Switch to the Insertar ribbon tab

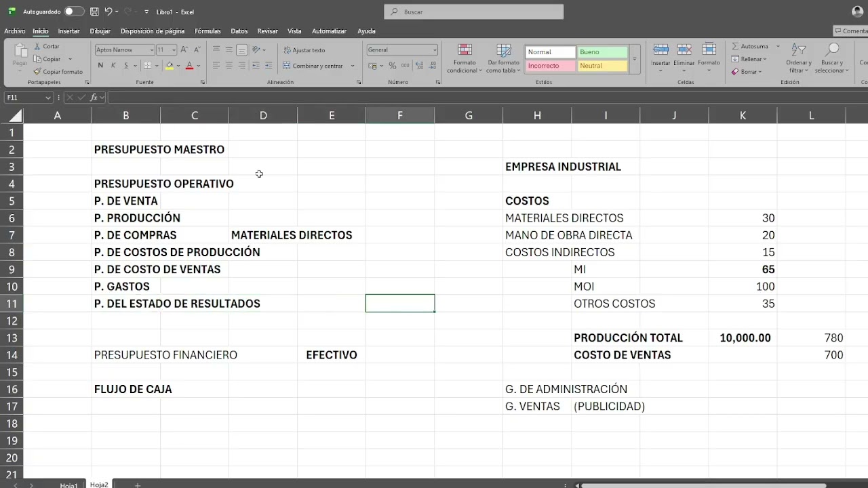coord(68,31)
